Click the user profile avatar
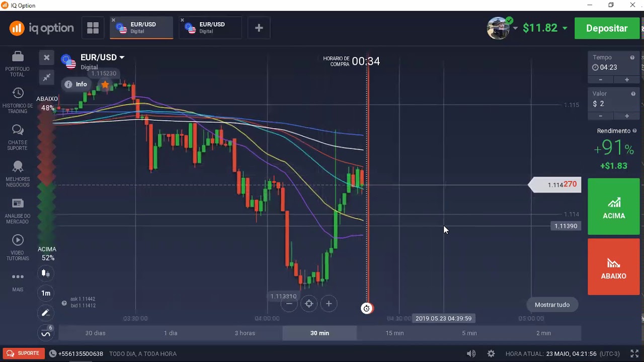The image size is (644, 362). click(499, 28)
